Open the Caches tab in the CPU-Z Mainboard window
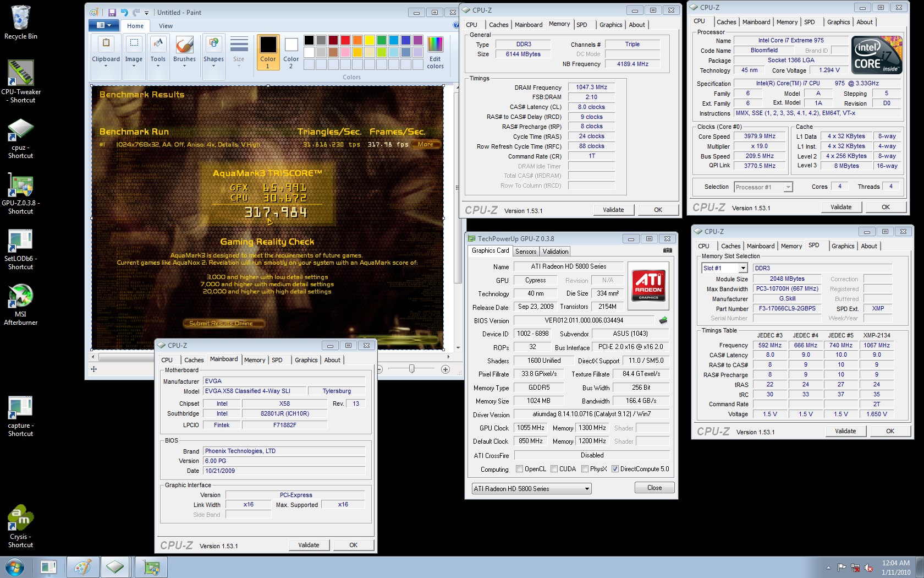Screen dimensions: 924x578 pos(194,360)
